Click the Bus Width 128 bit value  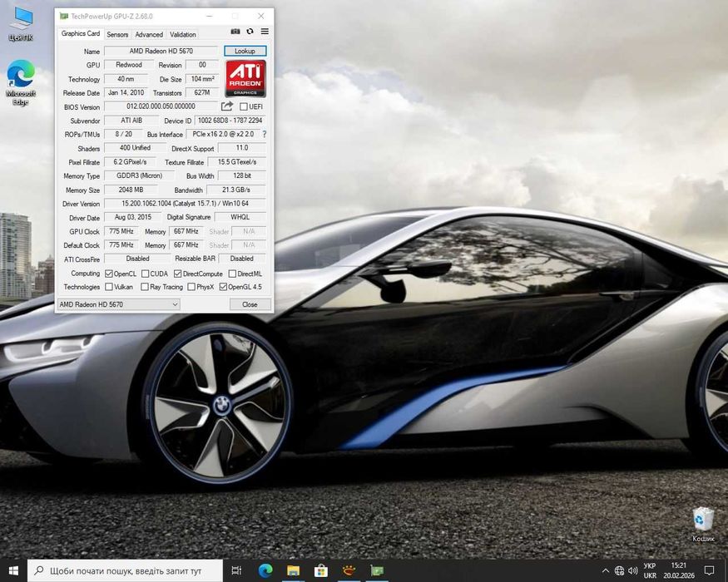click(242, 176)
